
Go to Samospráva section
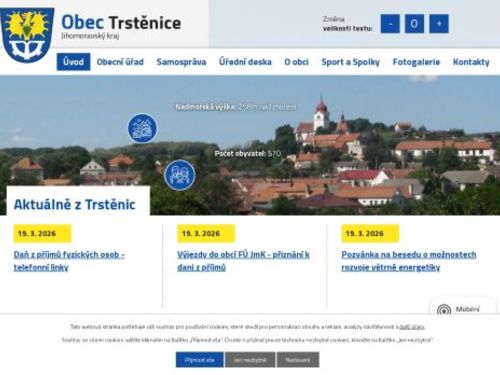click(x=181, y=62)
